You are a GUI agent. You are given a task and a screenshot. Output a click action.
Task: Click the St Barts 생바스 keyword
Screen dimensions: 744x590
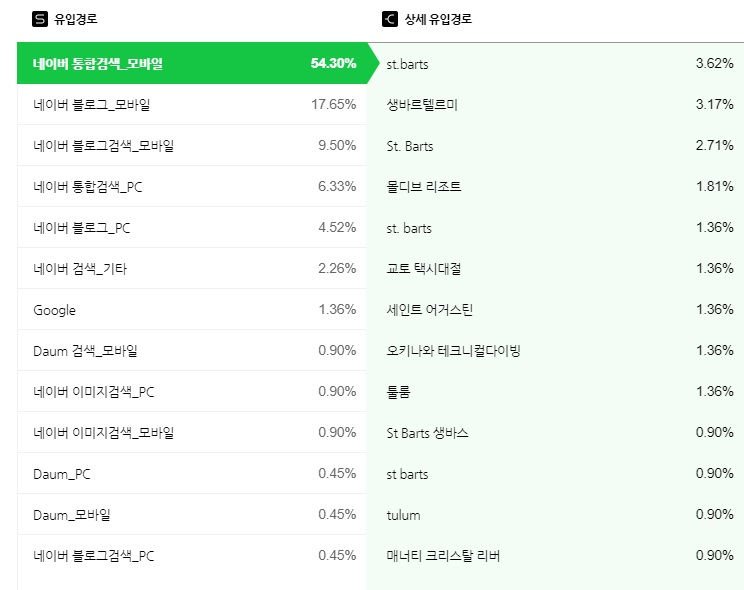(x=427, y=432)
